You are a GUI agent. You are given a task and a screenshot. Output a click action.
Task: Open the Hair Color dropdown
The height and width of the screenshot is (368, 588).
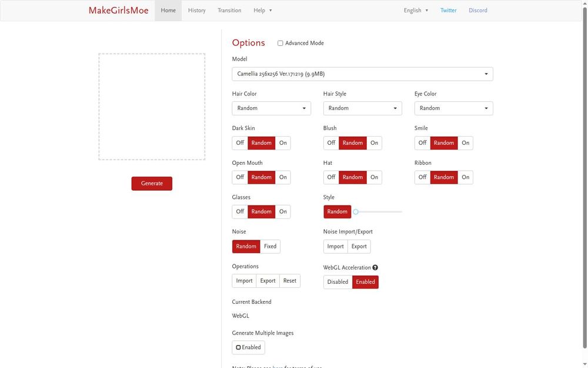tap(271, 108)
